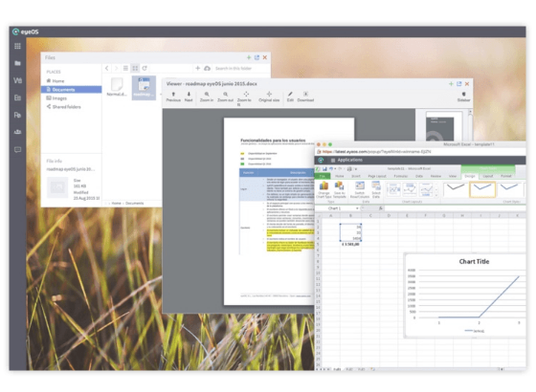Image resolution: width=536 pixels, height=392 pixels.
Task: Open the Excel File tab
Action: click(x=322, y=176)
